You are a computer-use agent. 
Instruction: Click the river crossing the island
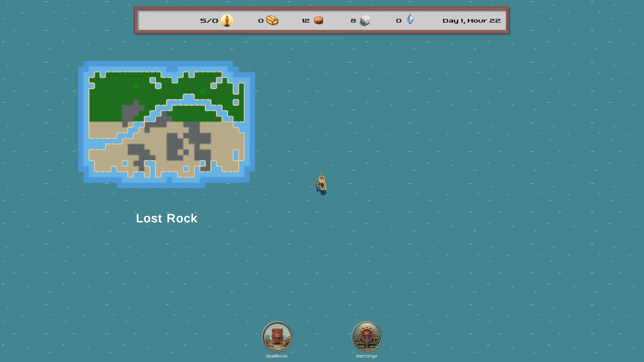point(189,101)
